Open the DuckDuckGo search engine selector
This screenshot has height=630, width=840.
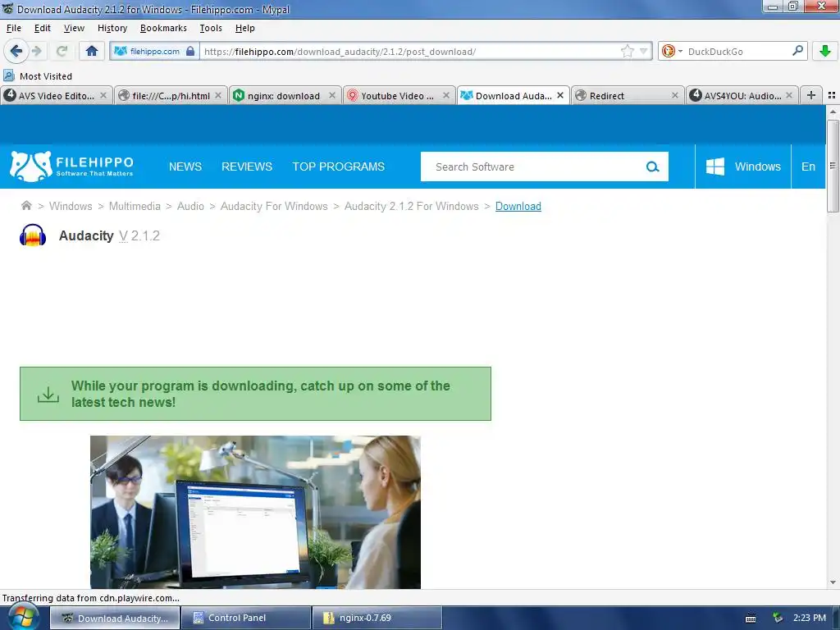(672, 52)
